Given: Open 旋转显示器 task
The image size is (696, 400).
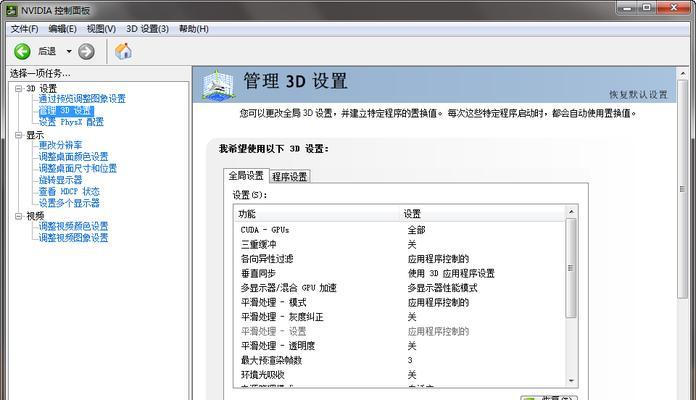Looking at the screenshot, I should point(60,180).
